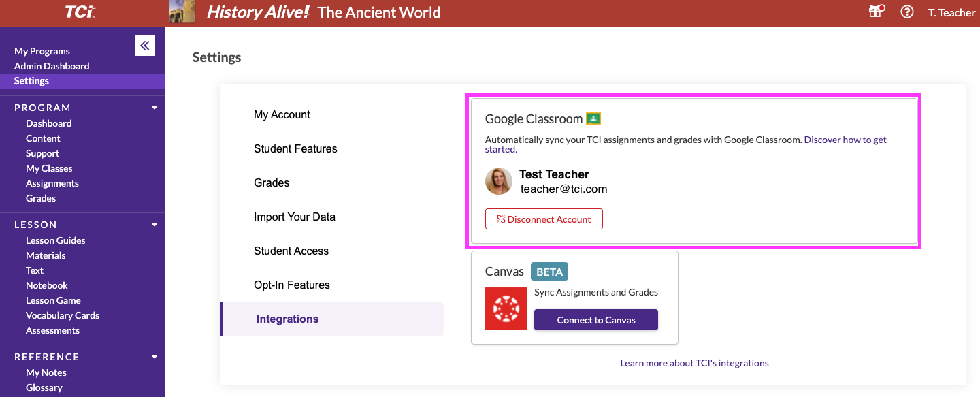Viewport: 980px width, 397px height.
Task: Open the Grades settings tab
Action: tap(272, 182)
